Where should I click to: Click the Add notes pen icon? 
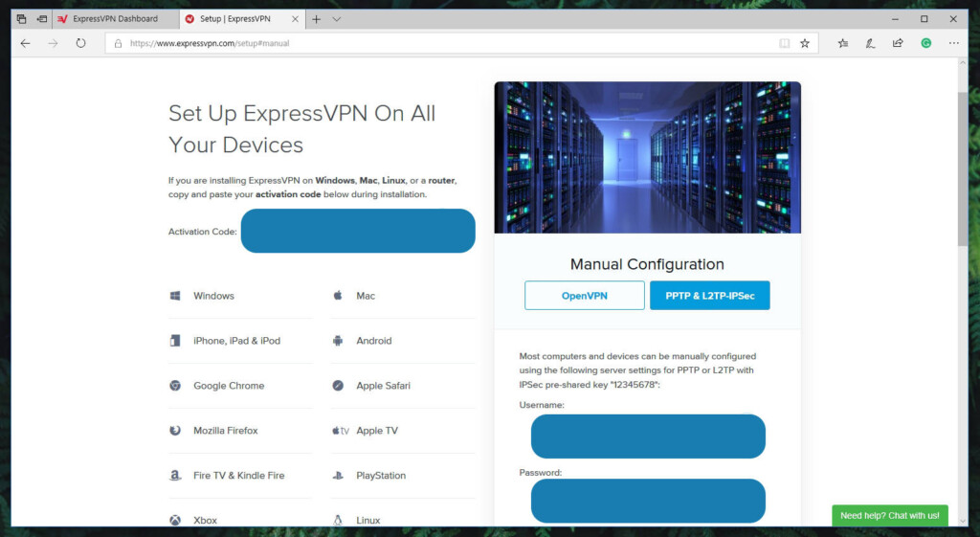pos(870,43)
